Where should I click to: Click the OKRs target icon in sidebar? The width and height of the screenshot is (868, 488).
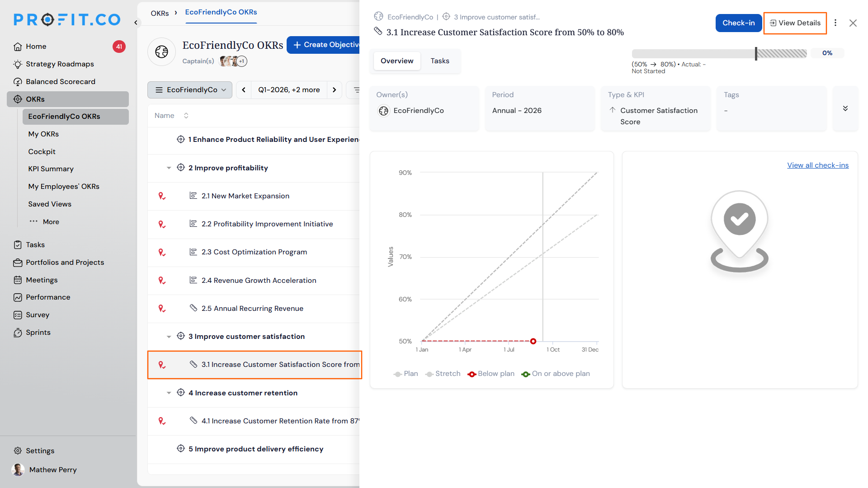18,99
